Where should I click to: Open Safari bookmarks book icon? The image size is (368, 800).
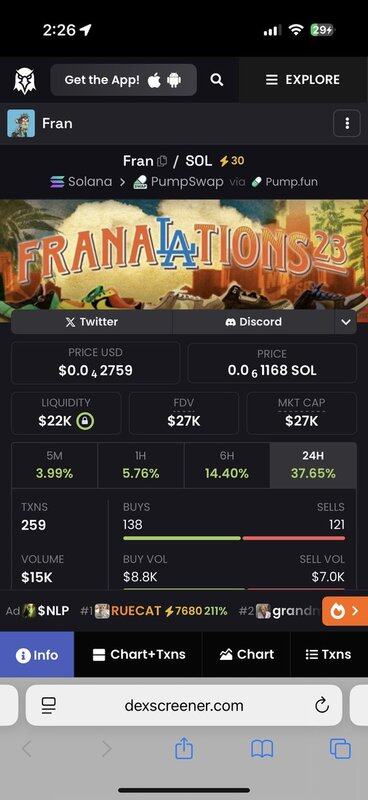(x=262, y=749)
